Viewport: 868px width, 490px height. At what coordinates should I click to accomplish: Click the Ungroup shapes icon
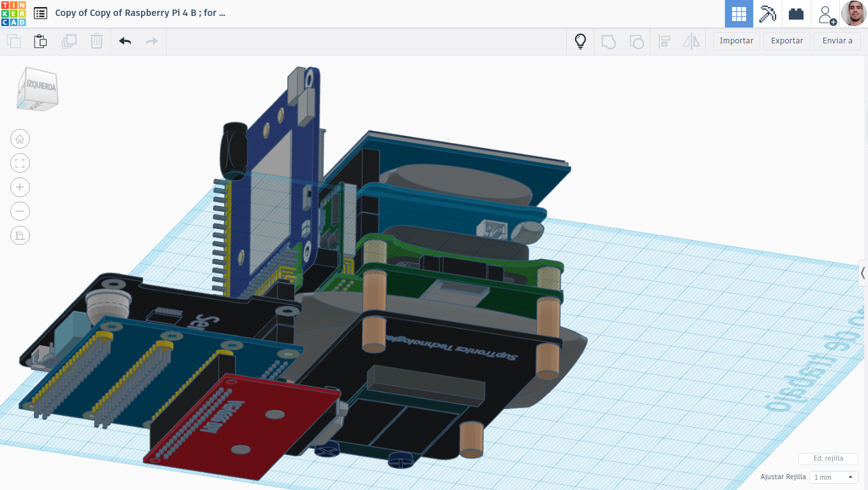(x=636, y=41)
